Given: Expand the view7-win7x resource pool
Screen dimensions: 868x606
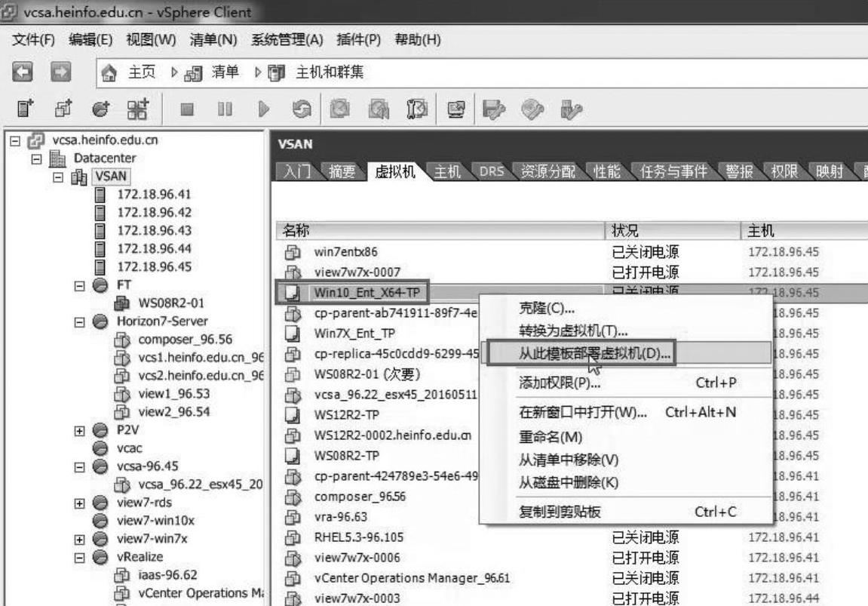Looking at the screenshot, I should tap(80, 539).
